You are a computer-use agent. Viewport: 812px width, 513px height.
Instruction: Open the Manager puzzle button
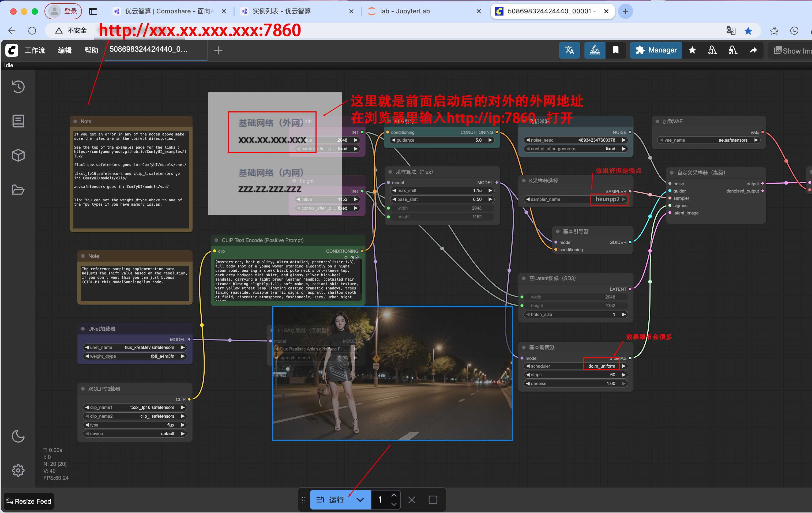(x=656, y=50)
